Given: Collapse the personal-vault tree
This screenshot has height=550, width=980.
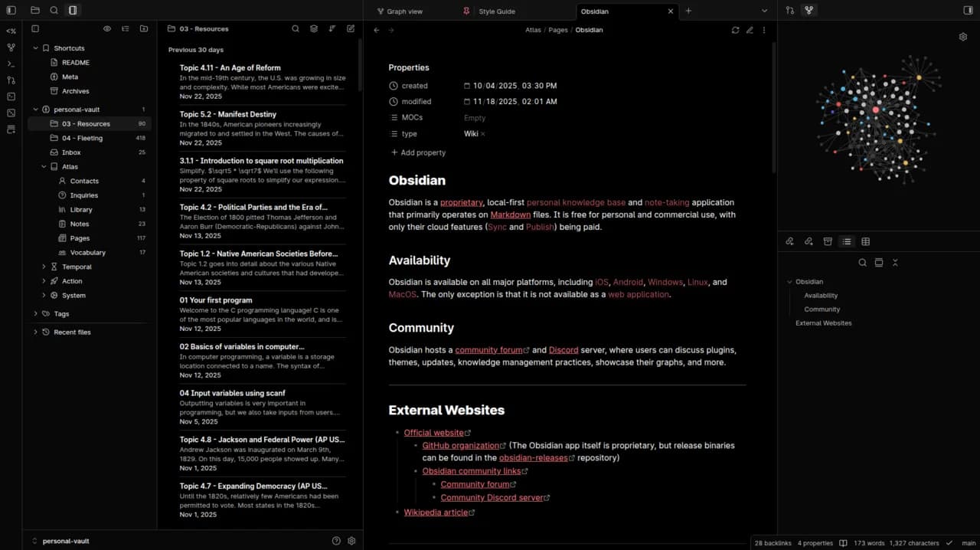Looking at the screenshot, I should [x=35, y=110].
